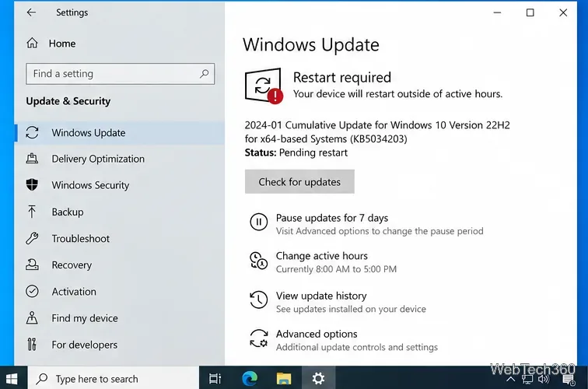Click the Windows Security shield icon

tap(32, 184)
